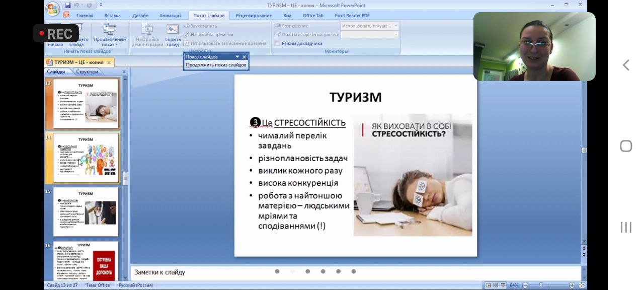Screen dimensions: 644x290
Task: Open the Foxit Reader PDF ribbon tab
Action: pyautogui.click(x=352, y=16)
